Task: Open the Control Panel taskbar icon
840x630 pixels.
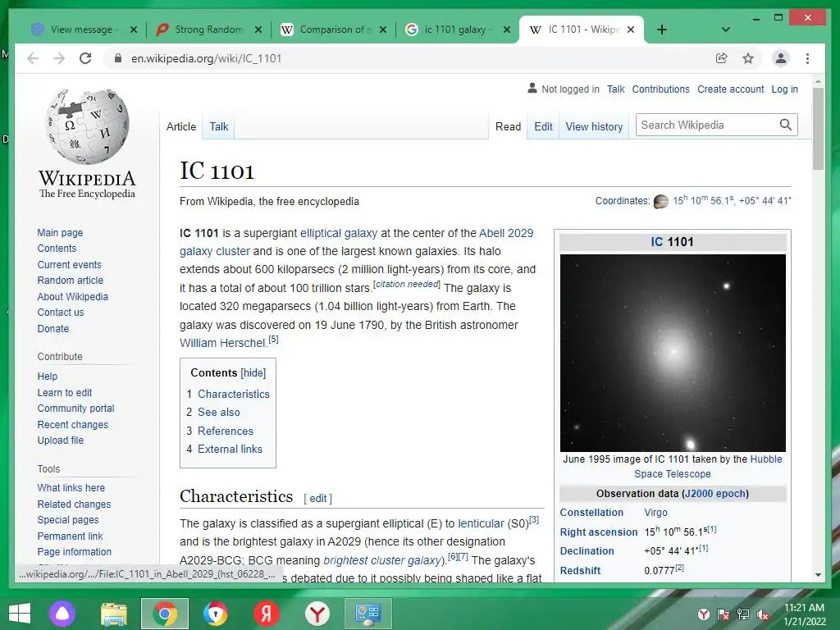Action: (x=367, y=614)
